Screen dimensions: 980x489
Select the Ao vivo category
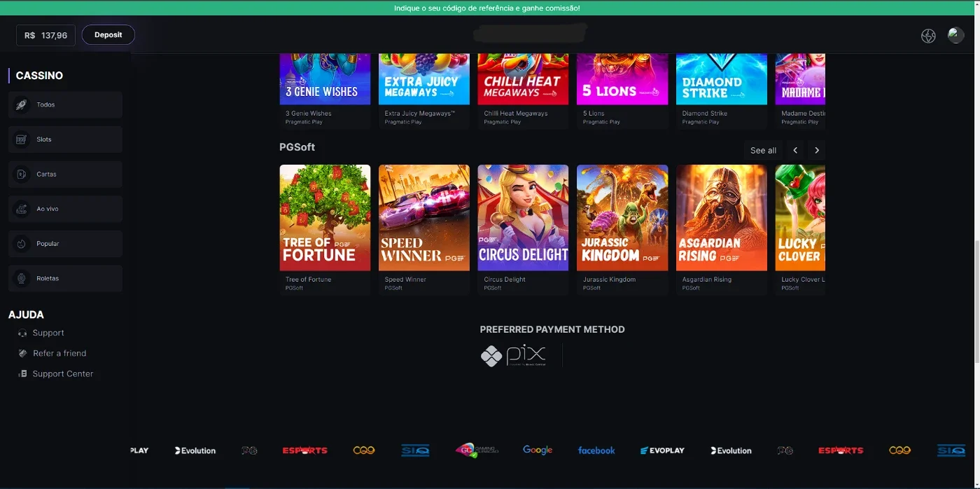click(65, 209)
